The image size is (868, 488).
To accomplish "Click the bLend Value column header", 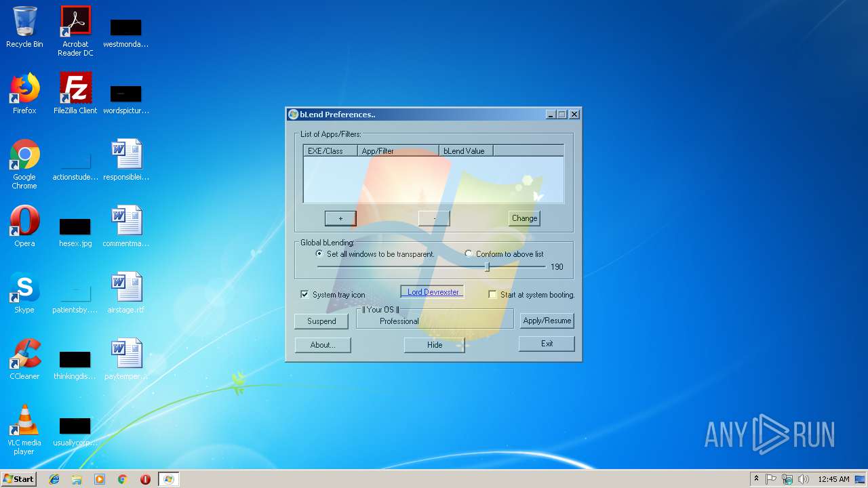I will pyautogui.click(x=466, y=150).
